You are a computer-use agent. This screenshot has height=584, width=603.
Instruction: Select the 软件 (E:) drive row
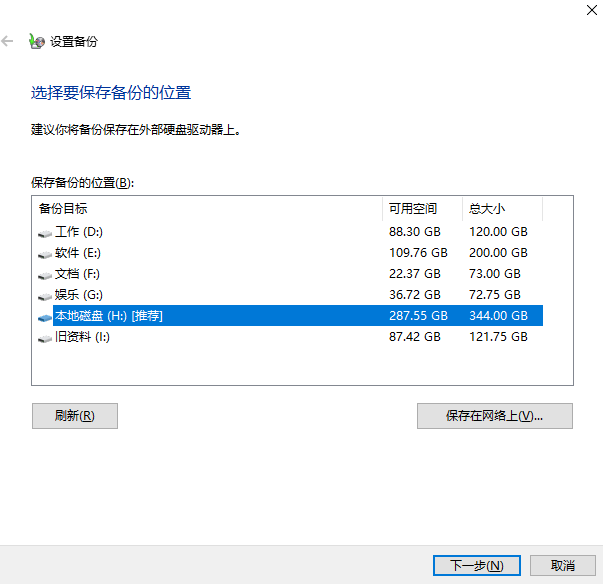point(290,253)
